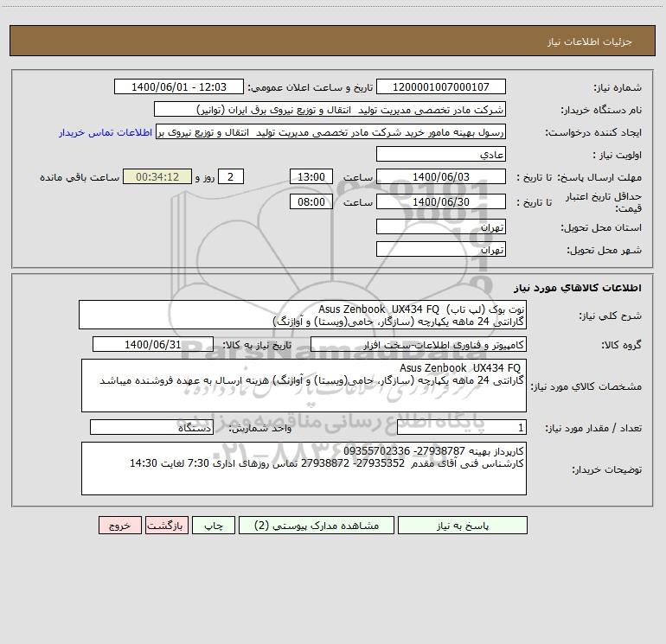Viewport: 666px width, 644px height.
Task: Click the buyer notes text area
Action: [x=304, y=469]
